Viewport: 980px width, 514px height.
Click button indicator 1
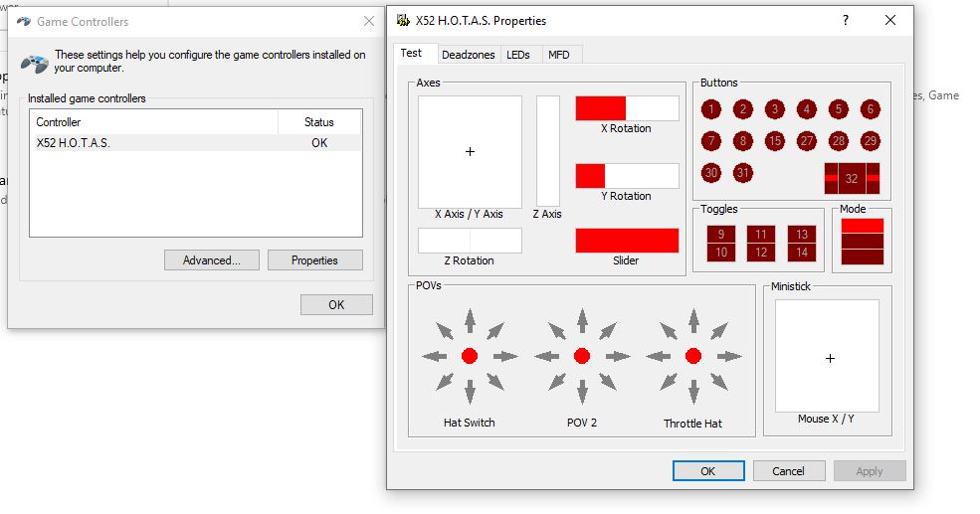[710, 109]
